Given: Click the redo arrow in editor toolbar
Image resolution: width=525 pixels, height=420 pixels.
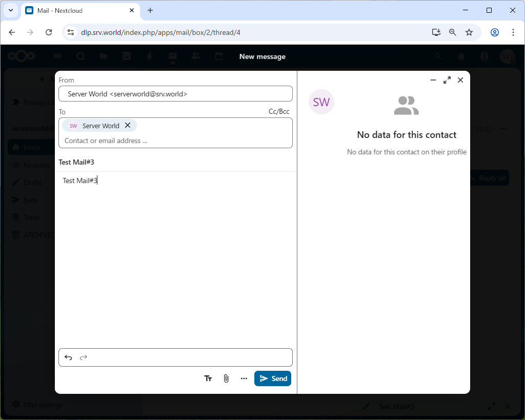Looking at the screenshot, I should [x=84, y=357].
